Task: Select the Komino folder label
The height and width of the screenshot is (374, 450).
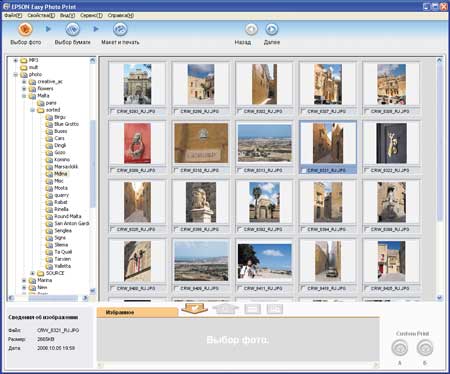Action: (x=62, y=160)
